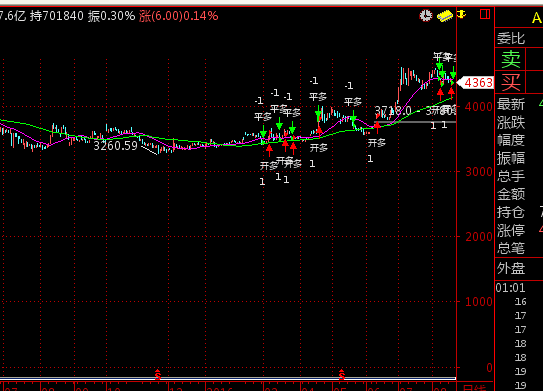Click the 开多 label below month 06 signal
Image resolution: width=543 pixels, height=391 pixels.
pos(377,143)
